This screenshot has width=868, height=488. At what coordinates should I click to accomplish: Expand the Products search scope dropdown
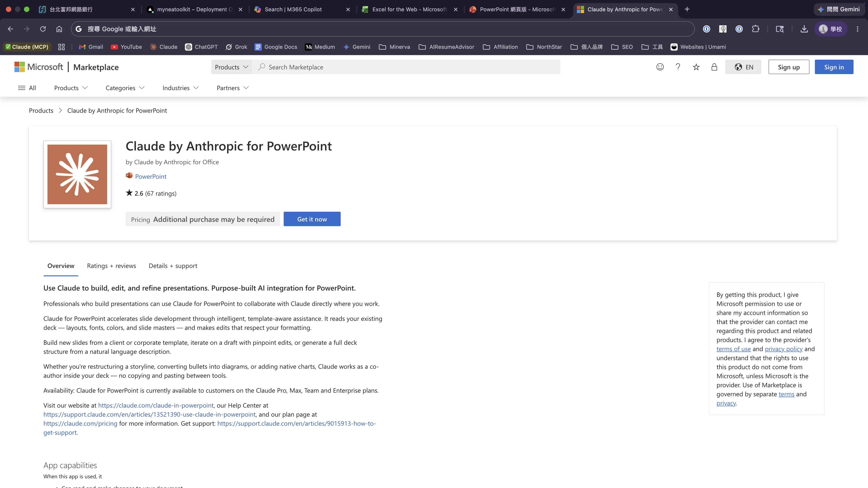pyautogui.click(x=231, y=67)
